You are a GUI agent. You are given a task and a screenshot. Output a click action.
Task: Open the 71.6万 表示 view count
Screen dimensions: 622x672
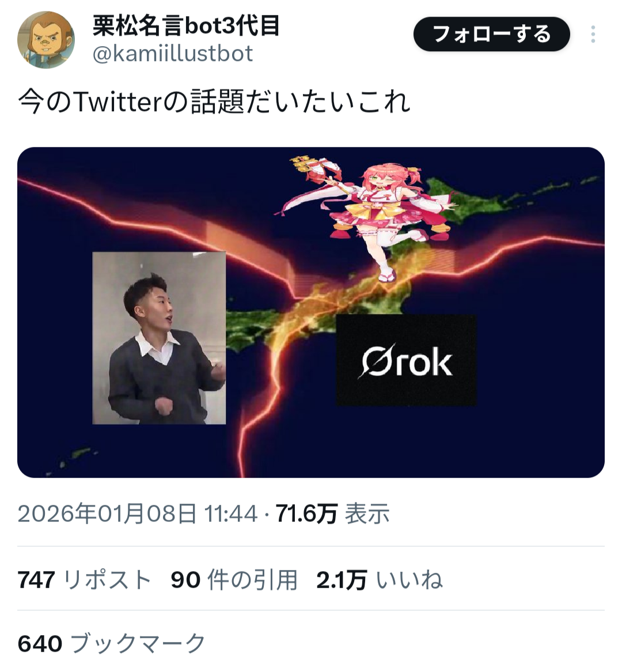tap(332, 514)
